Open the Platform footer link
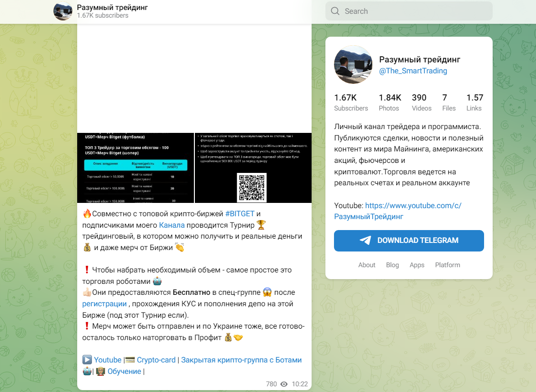 (447, 265)
